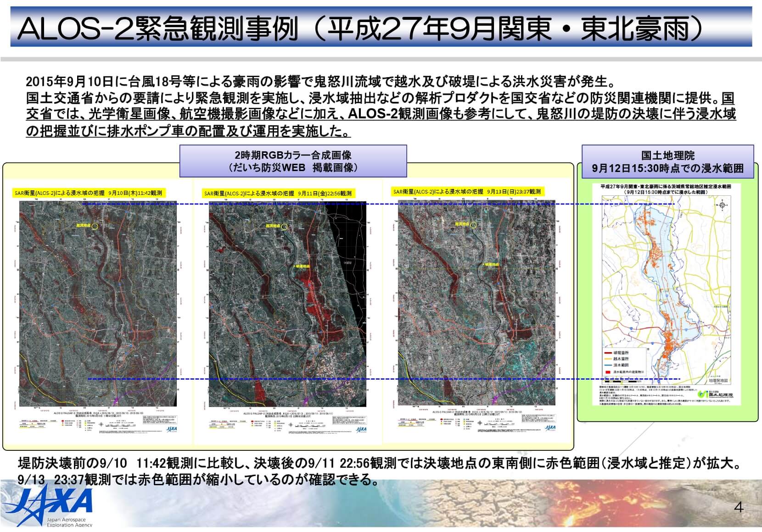Click the compass rose on the GSI flood map

(723, 205)
